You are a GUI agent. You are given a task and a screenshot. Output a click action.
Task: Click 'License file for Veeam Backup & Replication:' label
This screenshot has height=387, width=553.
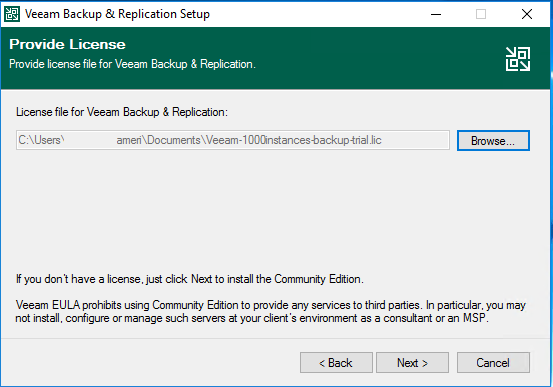coord(122,112)
